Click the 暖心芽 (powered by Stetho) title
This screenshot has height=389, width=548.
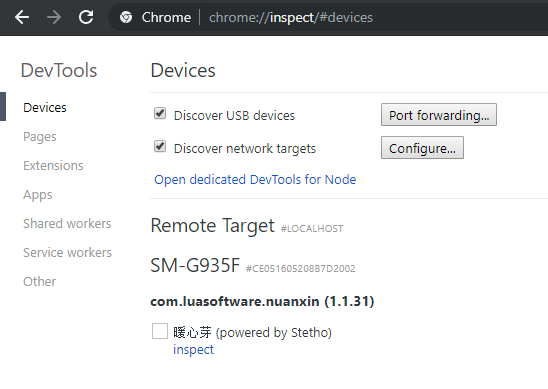click(x=252, y=332)
